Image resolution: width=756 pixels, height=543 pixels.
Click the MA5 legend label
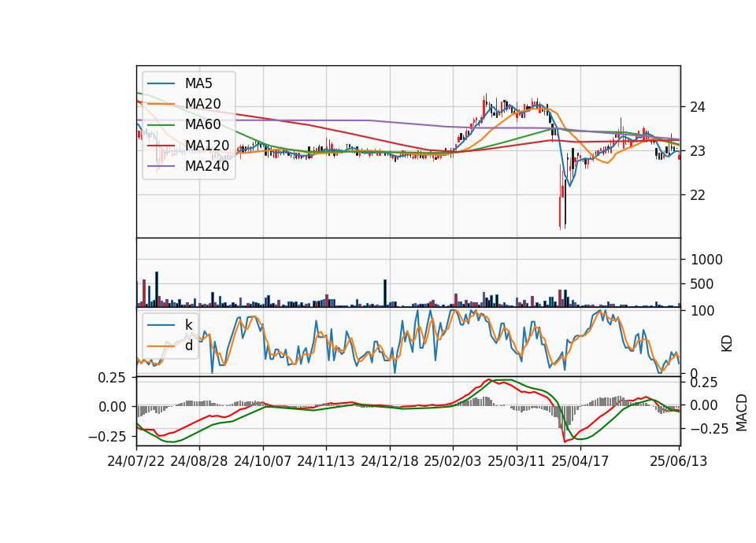[198, 83]
